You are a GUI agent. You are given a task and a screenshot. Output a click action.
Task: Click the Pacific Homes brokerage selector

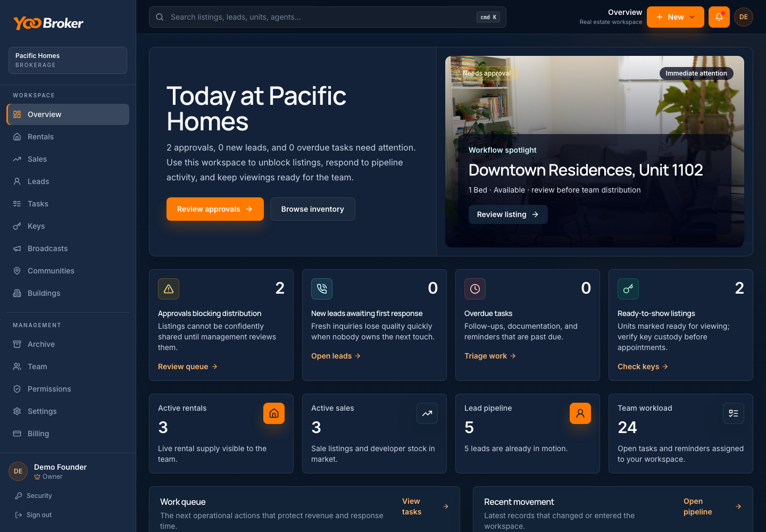pyautogui.click(x=68, y=60)
